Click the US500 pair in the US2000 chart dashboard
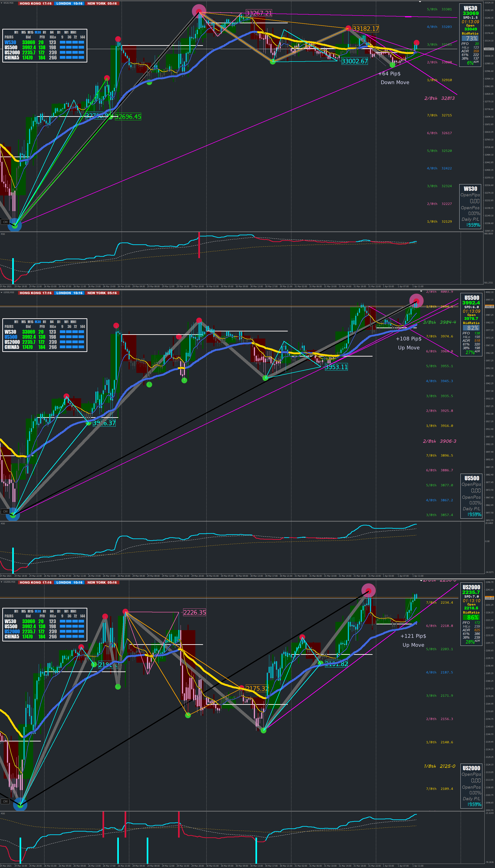 [11, 626]
